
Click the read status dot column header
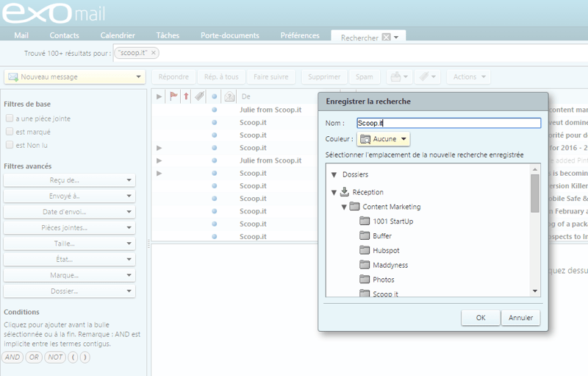click(x=214, y=96)
